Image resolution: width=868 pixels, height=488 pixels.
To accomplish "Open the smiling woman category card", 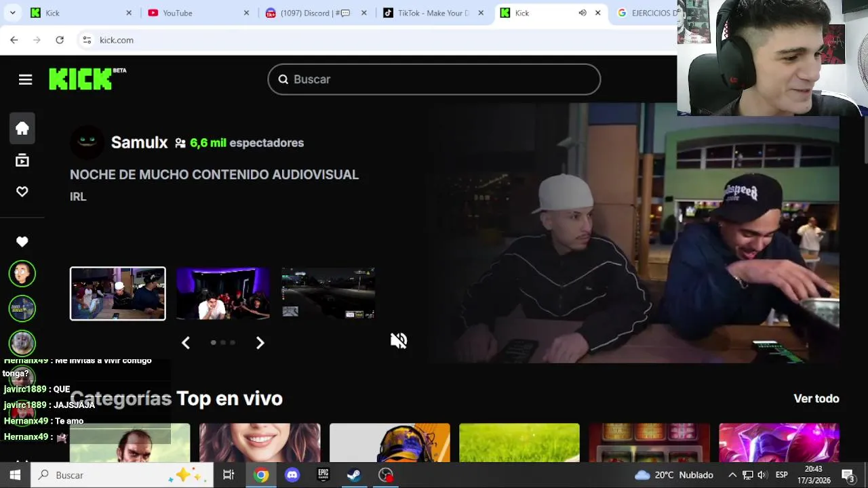I will [260, 443].
